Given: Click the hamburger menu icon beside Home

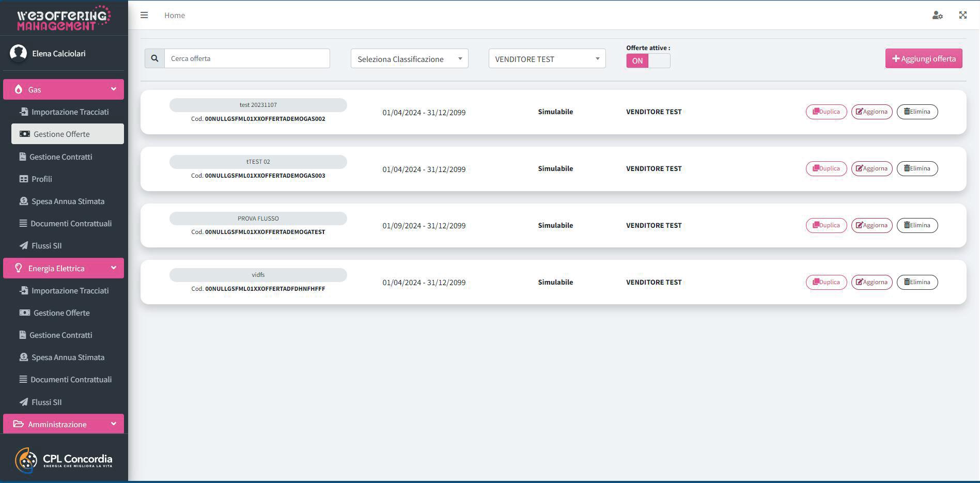Looking at the screenshot, I should (x=144, y=15).
